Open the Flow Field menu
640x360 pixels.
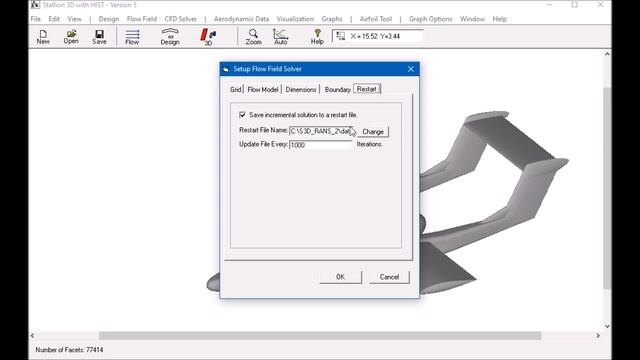coord(142,19)
